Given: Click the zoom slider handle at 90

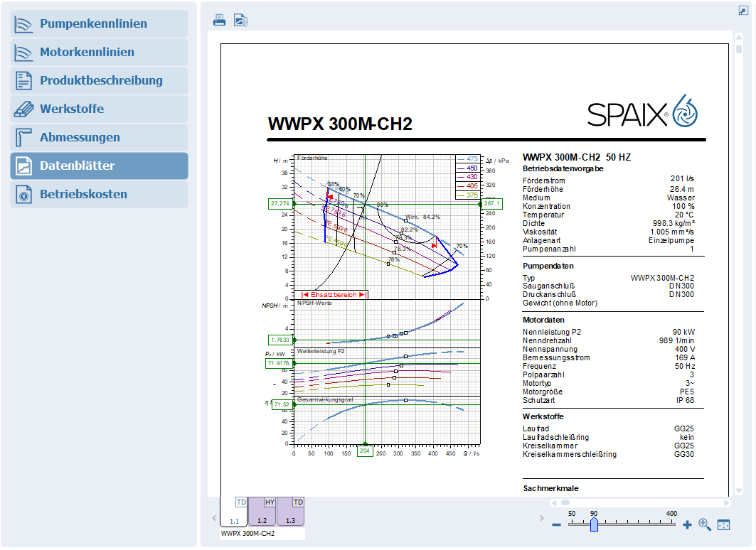Looking at the screenshot, I should click(x=594, y=524).
